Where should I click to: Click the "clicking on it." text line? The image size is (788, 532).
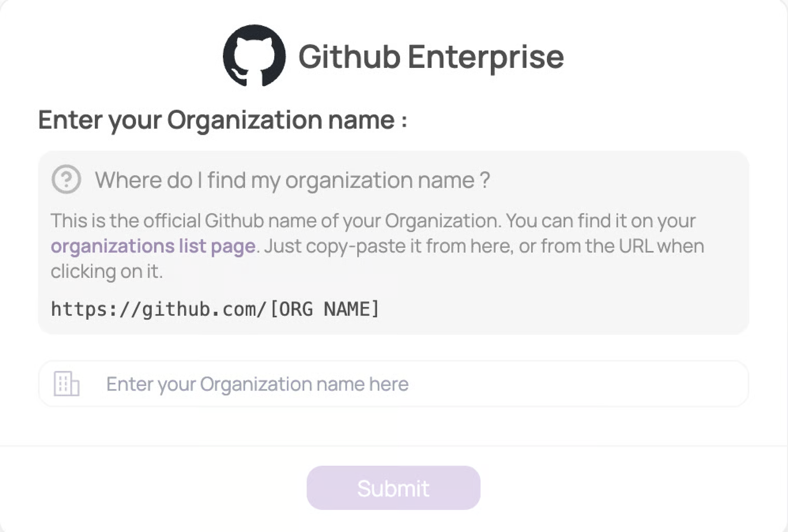pos(107,271)
